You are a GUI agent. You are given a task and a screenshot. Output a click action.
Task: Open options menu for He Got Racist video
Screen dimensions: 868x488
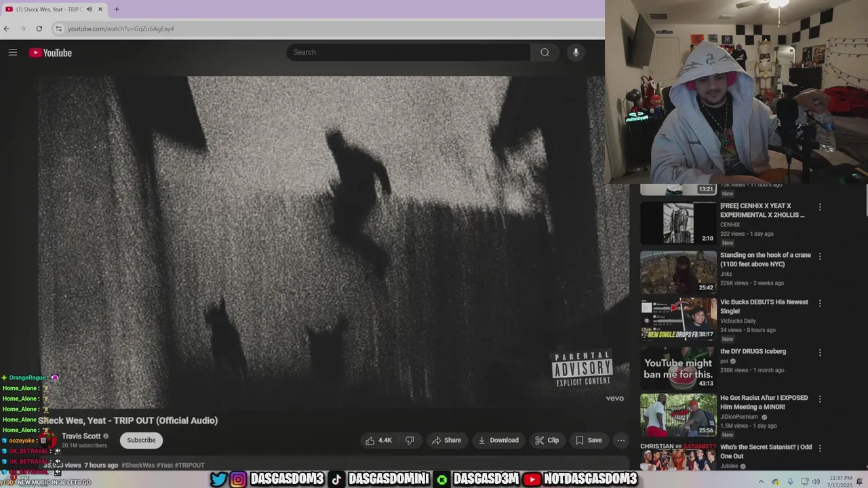coord(820,399)
